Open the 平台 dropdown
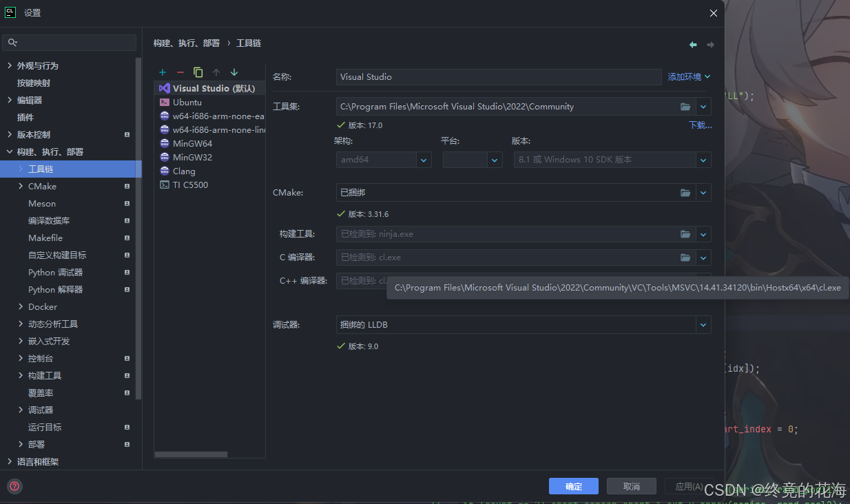This screenshot has width=850, height=504. [495, 160]
